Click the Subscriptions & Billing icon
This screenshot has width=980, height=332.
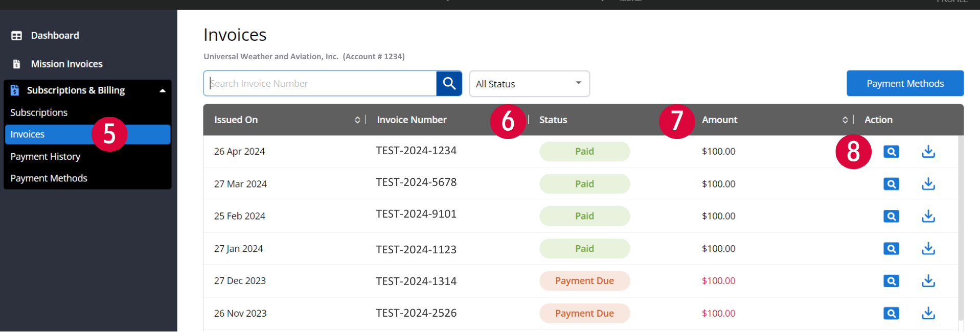pos(15,90)
